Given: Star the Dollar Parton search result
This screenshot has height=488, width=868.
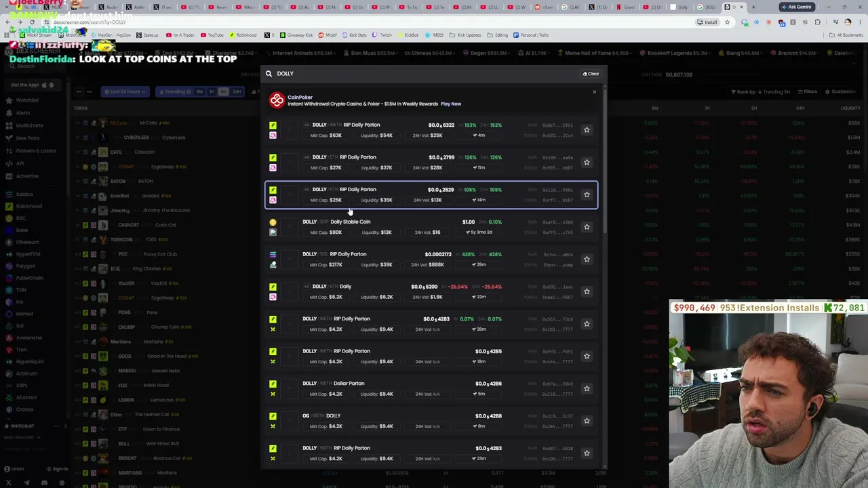Looking at the screenshot, I should (587, 388).
